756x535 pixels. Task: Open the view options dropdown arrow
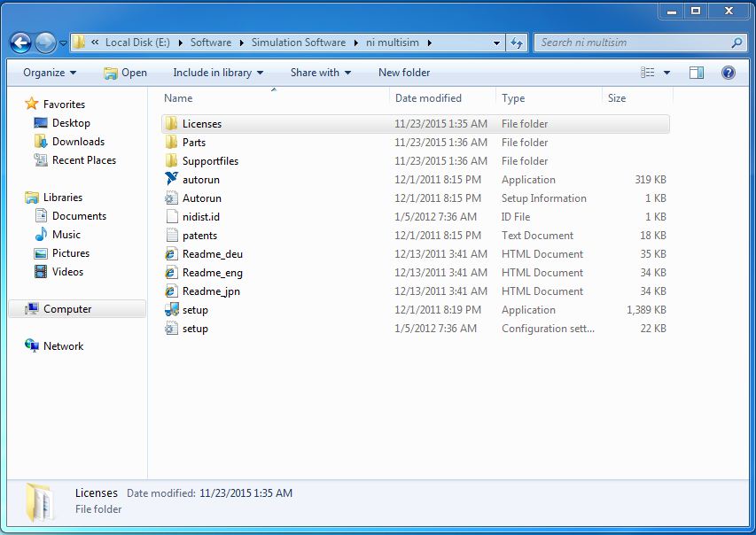666,73
